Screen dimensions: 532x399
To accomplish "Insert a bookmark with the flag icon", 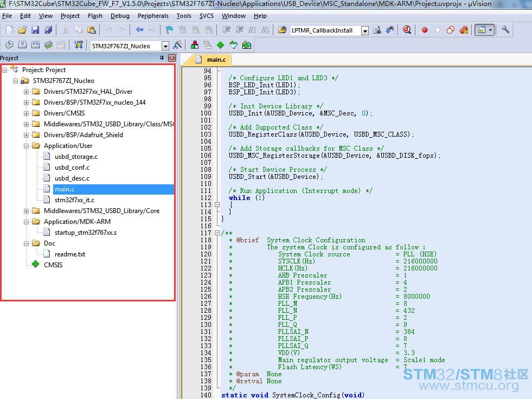I will (169, 30).
